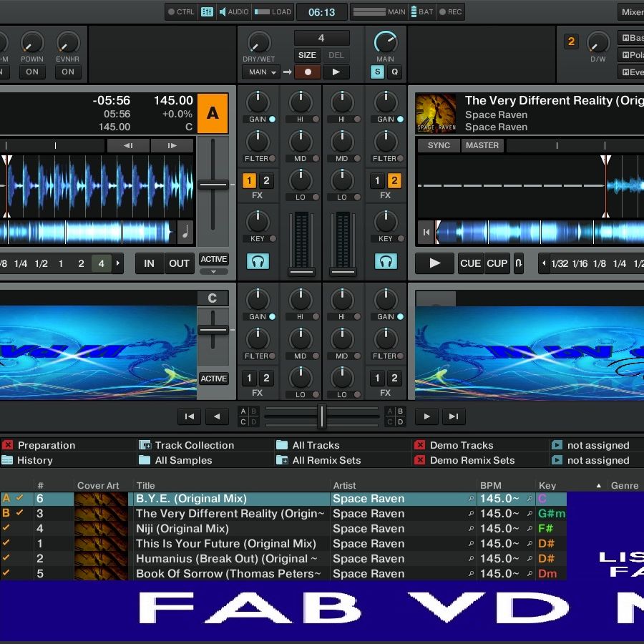Viewport: 644px width, 644px height.
Task: Click Artist column header
Action: 345,485
